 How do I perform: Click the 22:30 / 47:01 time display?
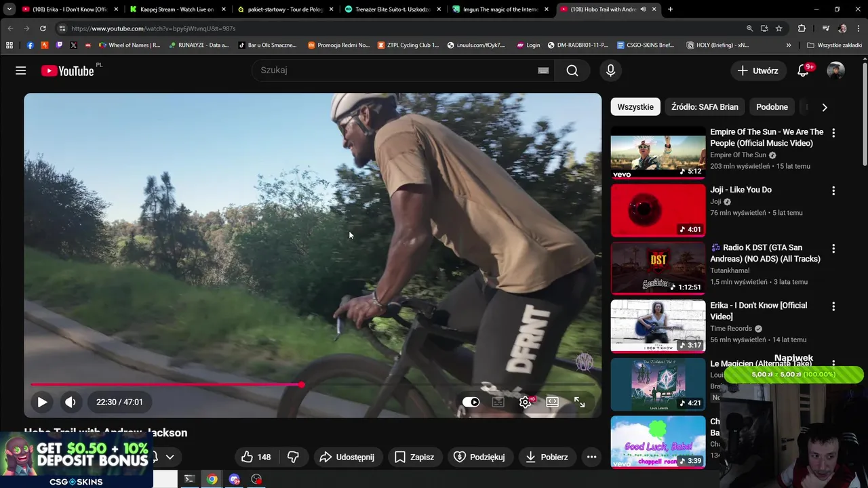click(x=119, y=402)
